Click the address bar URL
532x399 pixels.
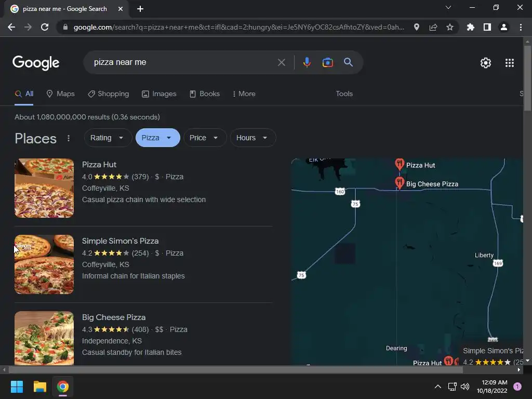[x=238, y=27]
